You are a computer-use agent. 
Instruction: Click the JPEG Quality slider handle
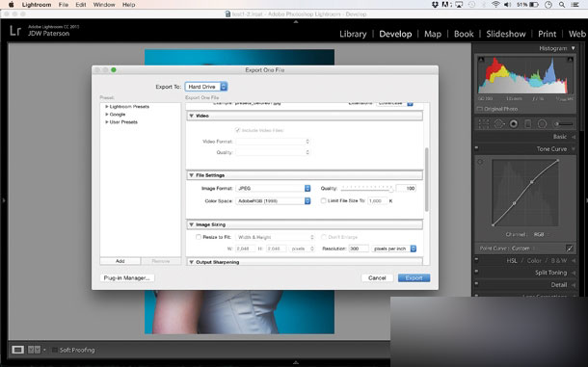391,190
